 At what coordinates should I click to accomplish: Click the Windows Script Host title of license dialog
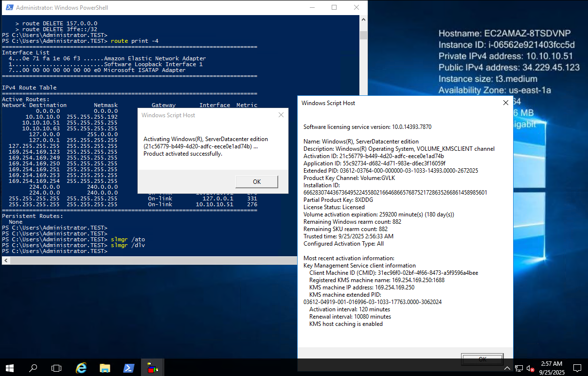pos(328,103)
